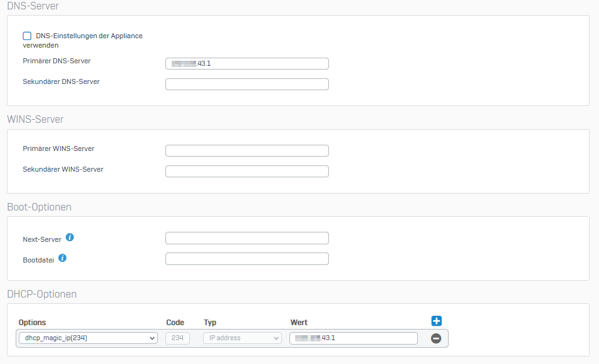Expand the dhcp_magic_ip(234) Options dropdown
The height and width of the screenshot is (364, 599).
coord(88,338)
